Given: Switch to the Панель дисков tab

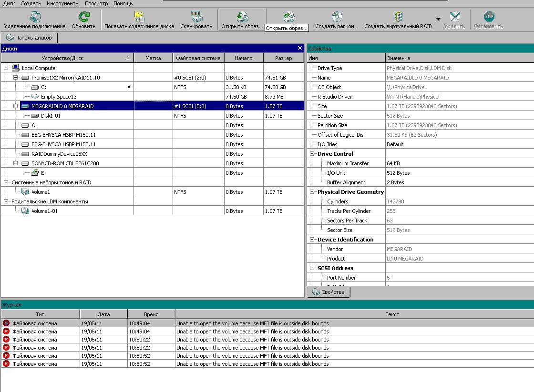Looking at the screenshot, I should tap(29, 38).
